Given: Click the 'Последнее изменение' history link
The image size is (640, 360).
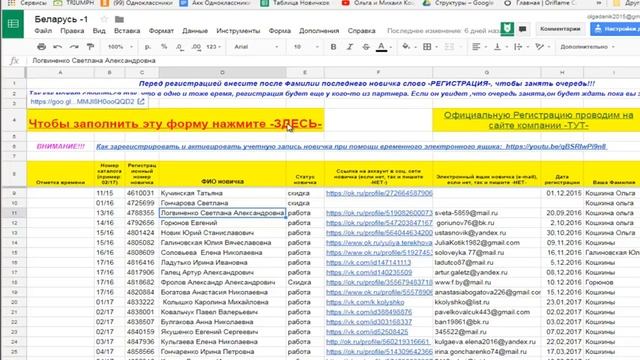Looking at the screenshot, I should 443,31.
